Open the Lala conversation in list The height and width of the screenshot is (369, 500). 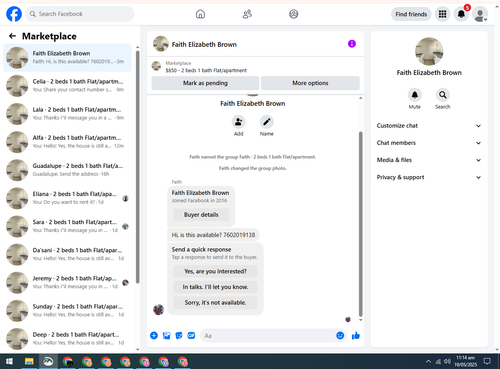point(67,114)
